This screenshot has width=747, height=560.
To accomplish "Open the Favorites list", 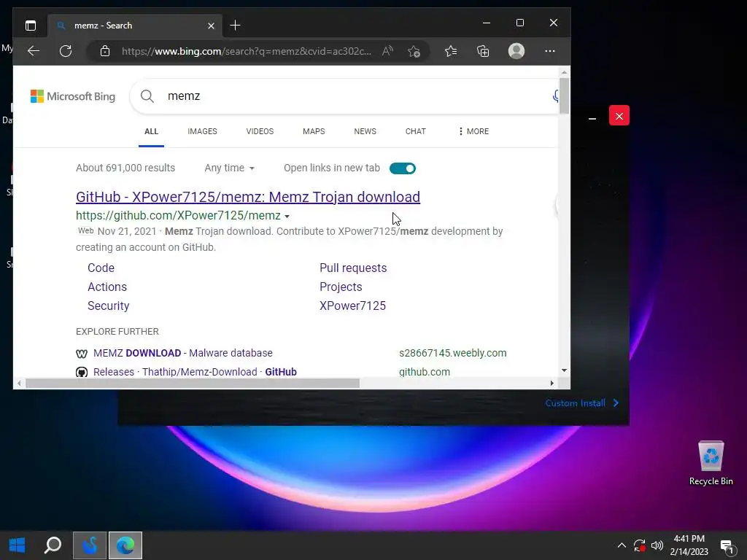I will (x=451, y=51).
